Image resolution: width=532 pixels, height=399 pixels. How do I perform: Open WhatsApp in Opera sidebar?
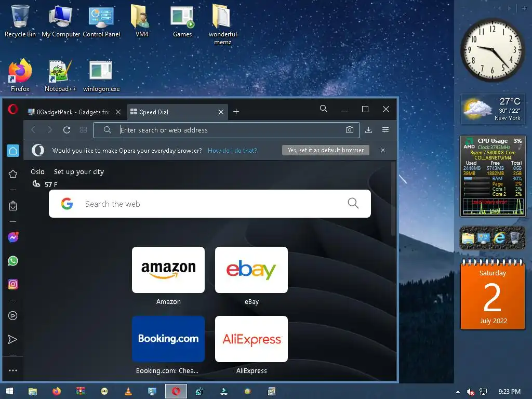click(13, 261)
